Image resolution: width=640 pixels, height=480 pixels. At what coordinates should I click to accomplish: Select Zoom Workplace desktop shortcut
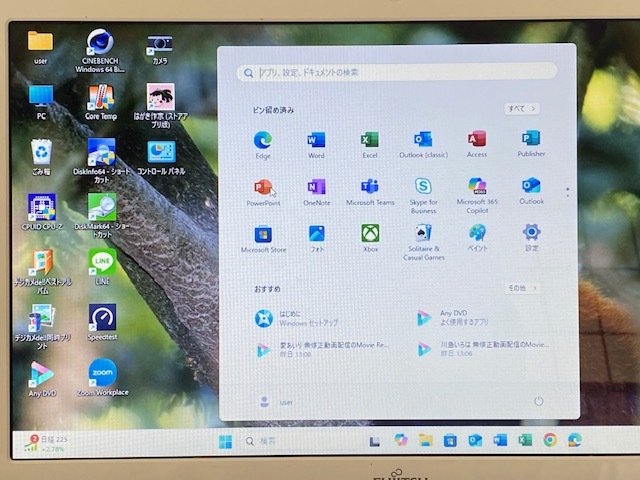tap(102, 378)
